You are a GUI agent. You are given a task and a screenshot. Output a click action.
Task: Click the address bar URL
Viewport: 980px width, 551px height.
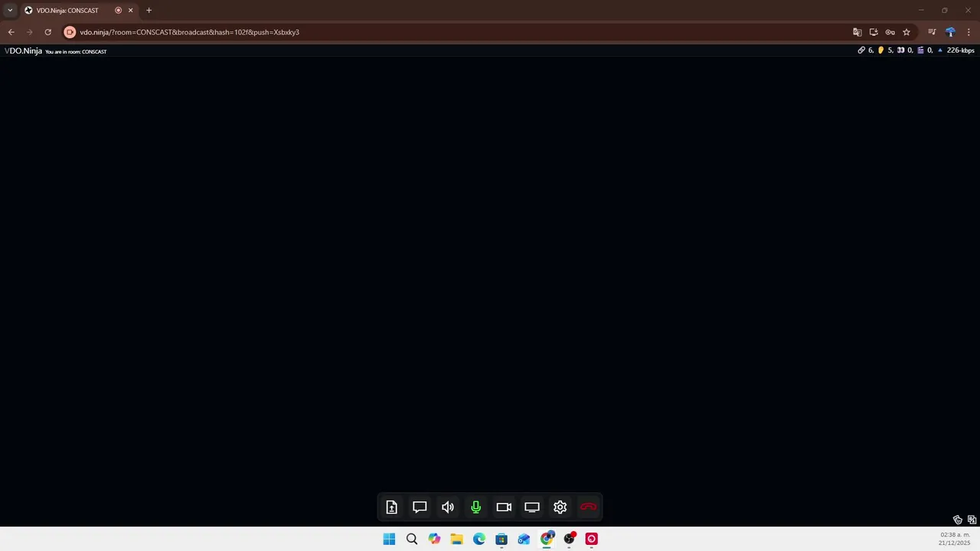click(189, 32)
